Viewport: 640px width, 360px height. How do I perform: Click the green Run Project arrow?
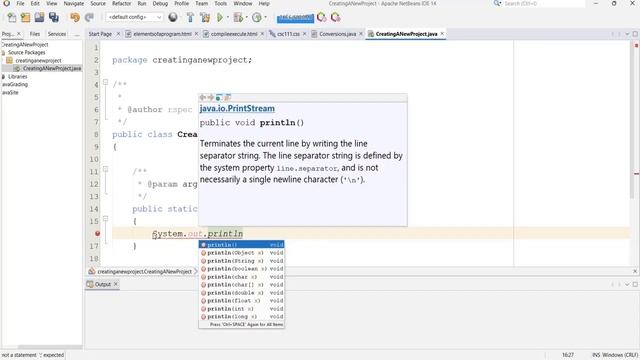tap(220, 17)
